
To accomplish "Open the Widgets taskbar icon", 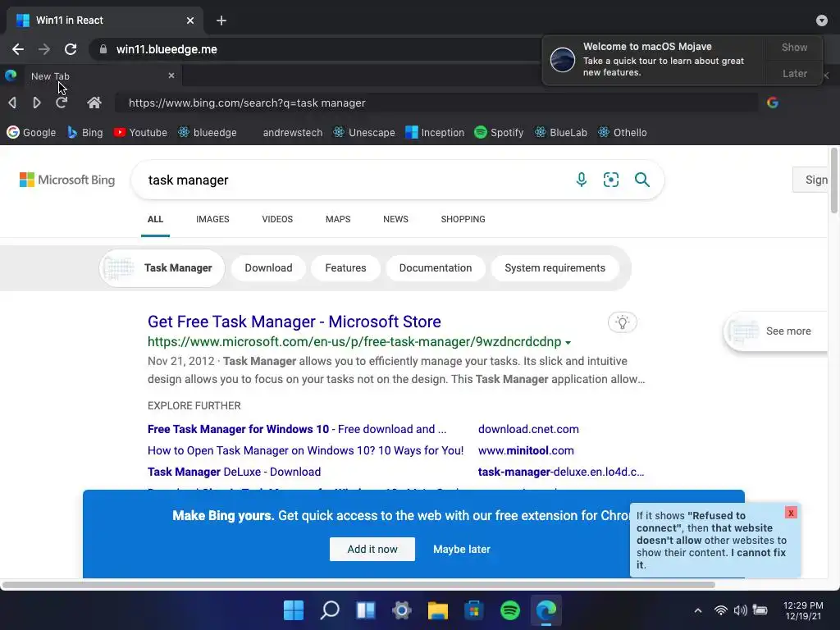I will click(365, 610).
